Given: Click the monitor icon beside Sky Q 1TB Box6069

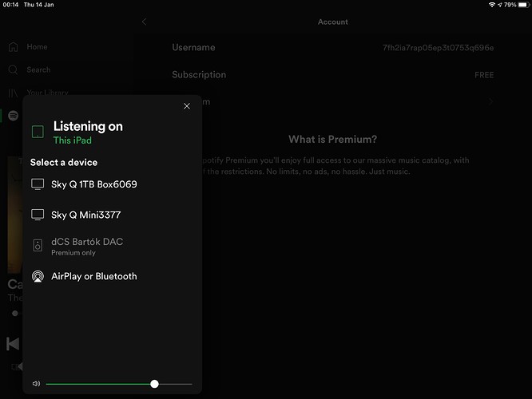Looking at the screenshot, I should (x=38, y=184).
